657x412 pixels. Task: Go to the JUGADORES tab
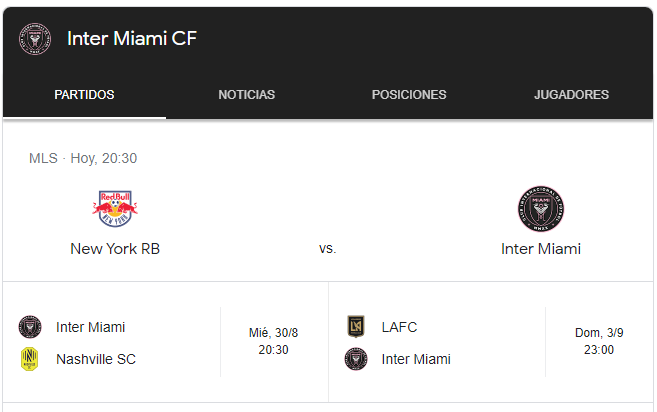click(x=571, y=95)
